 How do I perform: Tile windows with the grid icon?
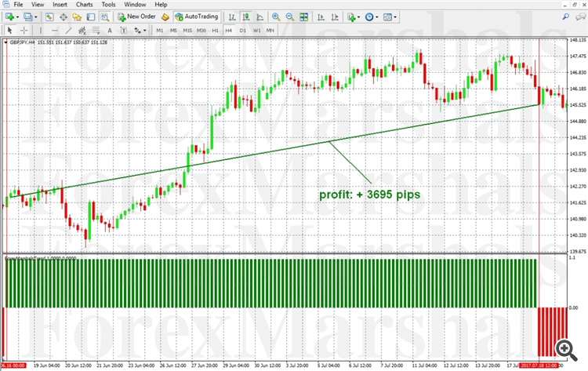(x=303, y=17)
